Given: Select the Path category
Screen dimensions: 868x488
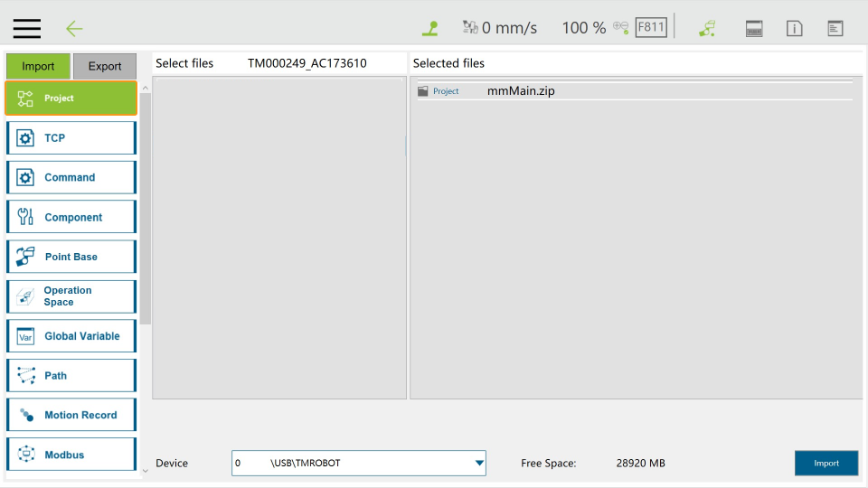Looking at the screenshot, I should pyautogui.click(x=71, y=376).
